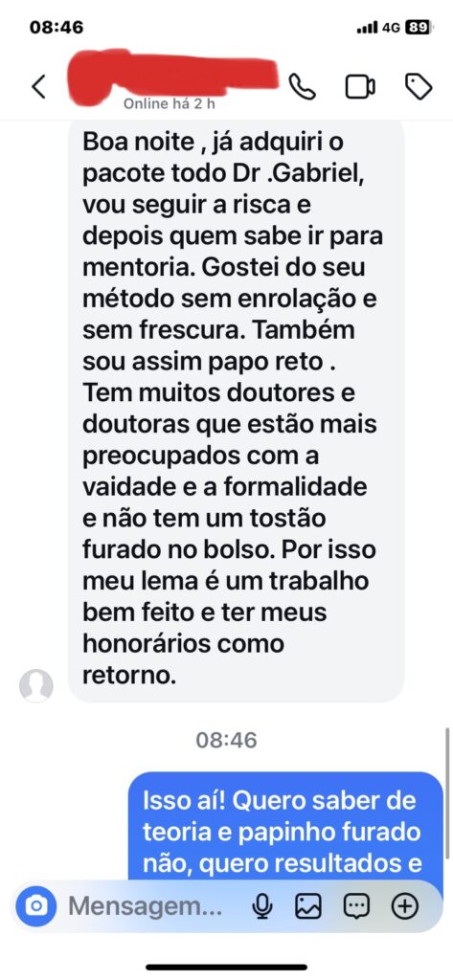This screenshot has height=980, width=453.
Task: Tap the sender's gray profile avatar
Action: point(36,685)
